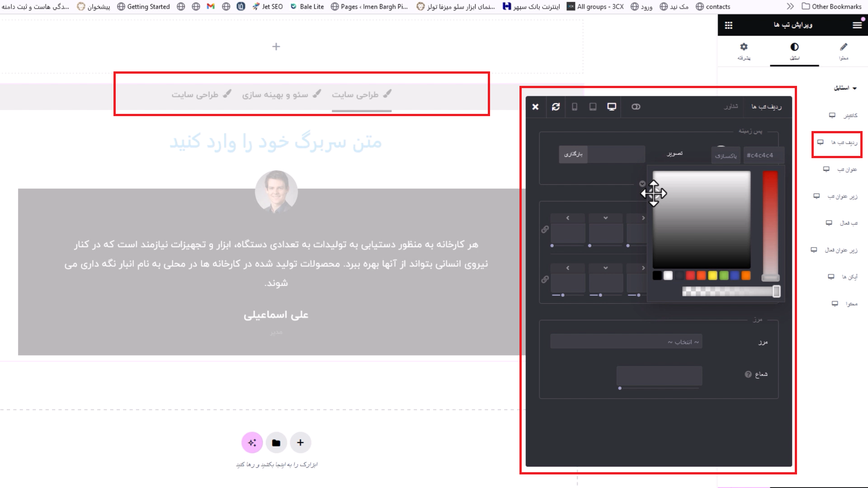Image resolution: width=868 pixels, height=488 pixels.
Task: Switch to the محتوا content tab with pencil
Action: pyautogui.click(x=844, y=51)
